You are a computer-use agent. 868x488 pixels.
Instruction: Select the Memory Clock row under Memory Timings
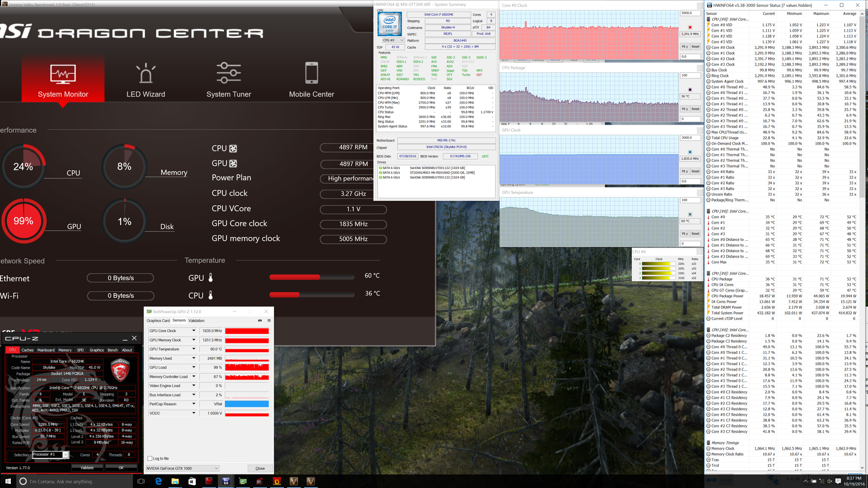[783, 449]
